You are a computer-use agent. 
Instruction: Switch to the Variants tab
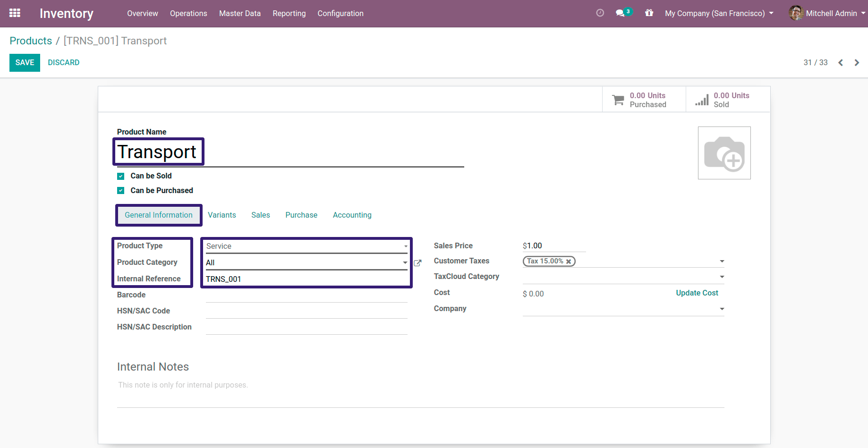click(x=222, y=215)
